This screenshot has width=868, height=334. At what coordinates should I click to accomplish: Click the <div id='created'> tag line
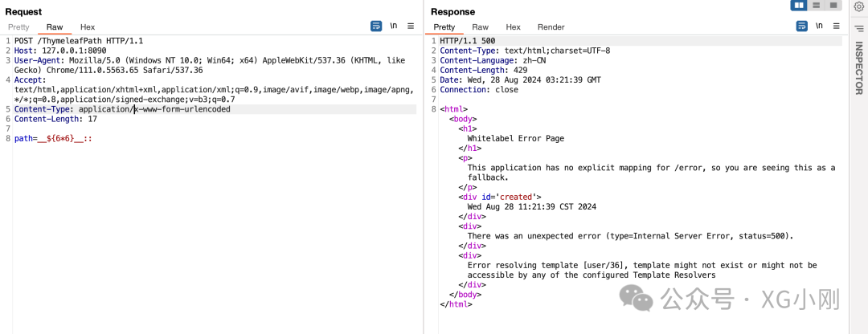(500, 197)
